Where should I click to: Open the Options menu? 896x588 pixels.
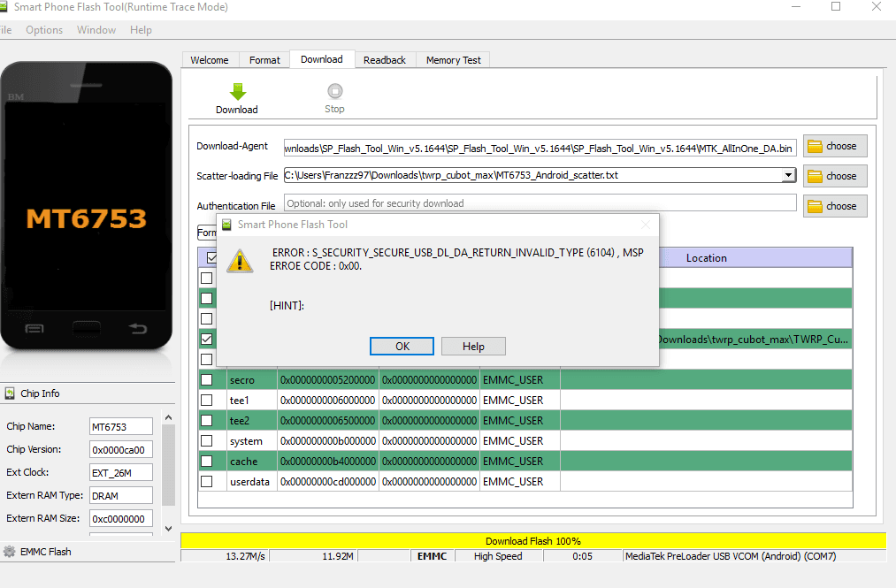pyautogui.click(x=44, y=30)
